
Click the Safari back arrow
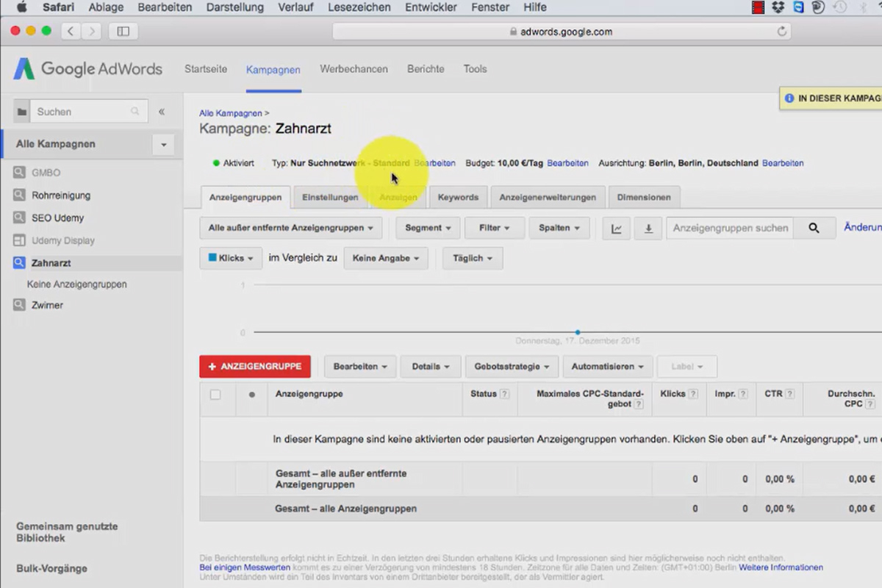71,31
